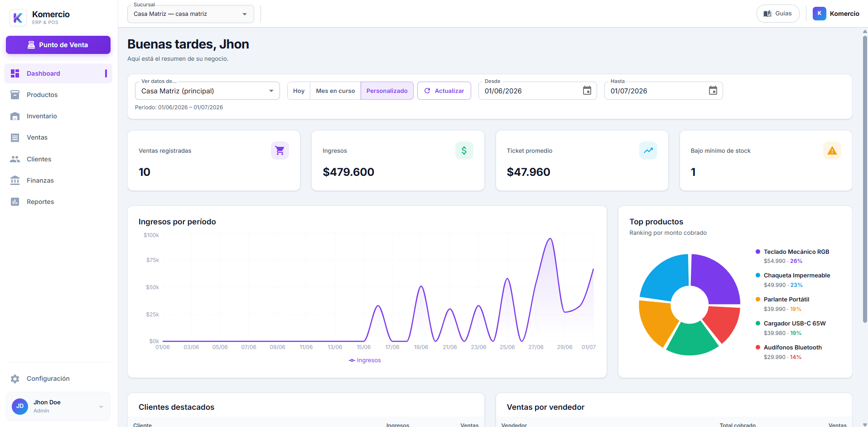The width and height of the screenshot is (868, 427).
Task: Click the Clientes destacados heading
Action: [x=177, y=407]
